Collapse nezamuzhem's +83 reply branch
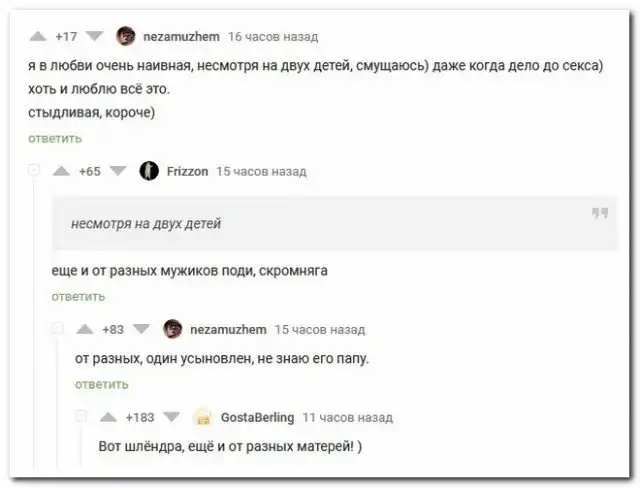The width and height of the screenshot is (640, 488). (x=58, y=328)
